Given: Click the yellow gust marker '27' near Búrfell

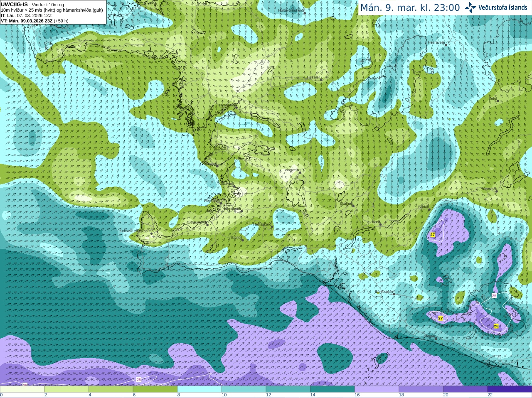Looking at the screenshot, I should [433, 235].
